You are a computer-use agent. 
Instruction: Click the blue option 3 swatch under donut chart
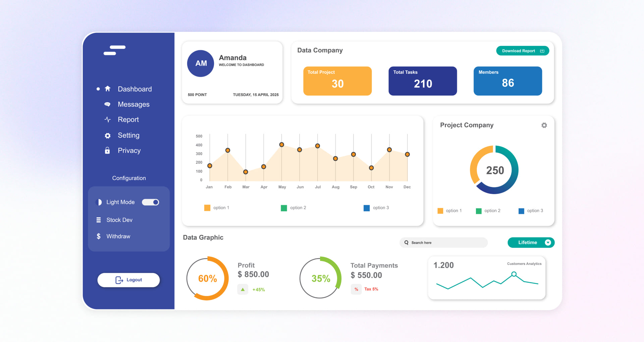pos(521,211)
